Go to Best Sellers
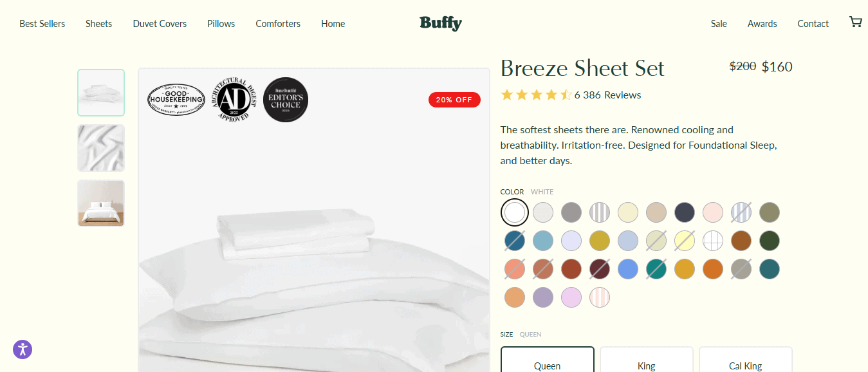Screen dimensions: 868x372 click(x=42, y=24)
